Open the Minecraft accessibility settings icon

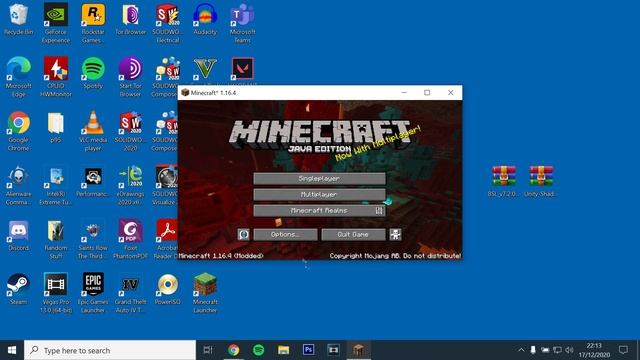tap(395, 234)
